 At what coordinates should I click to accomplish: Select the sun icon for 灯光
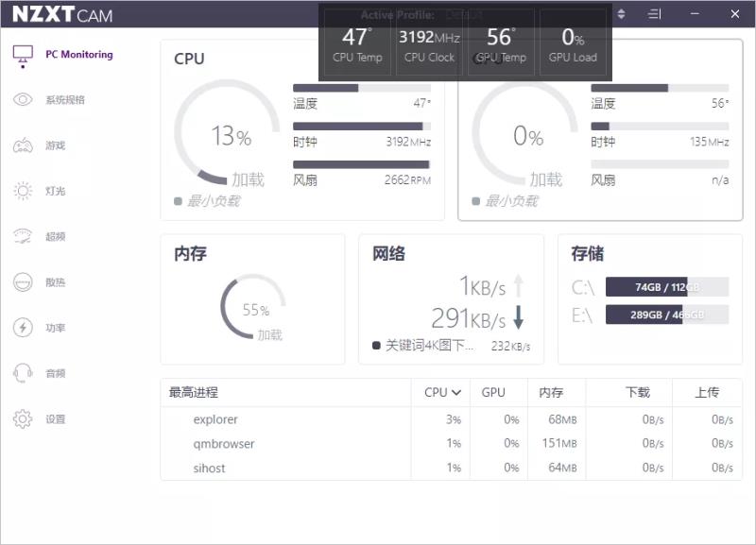pos(23,191)
